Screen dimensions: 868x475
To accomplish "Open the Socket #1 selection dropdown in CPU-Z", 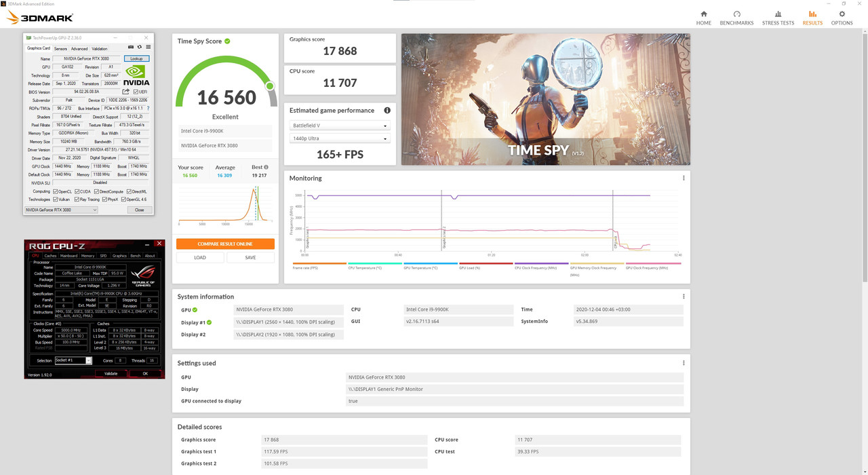I will (x=73, y=360).
